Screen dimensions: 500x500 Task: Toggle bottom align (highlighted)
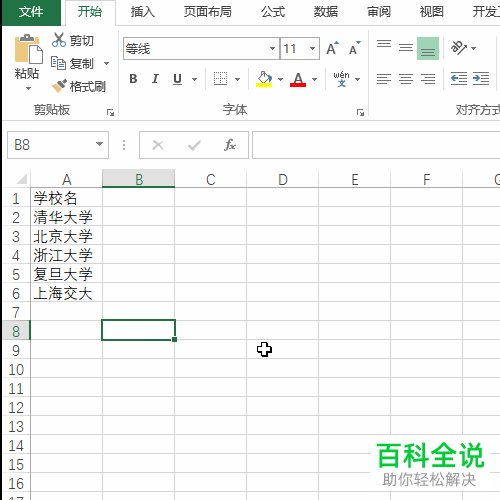428,48
